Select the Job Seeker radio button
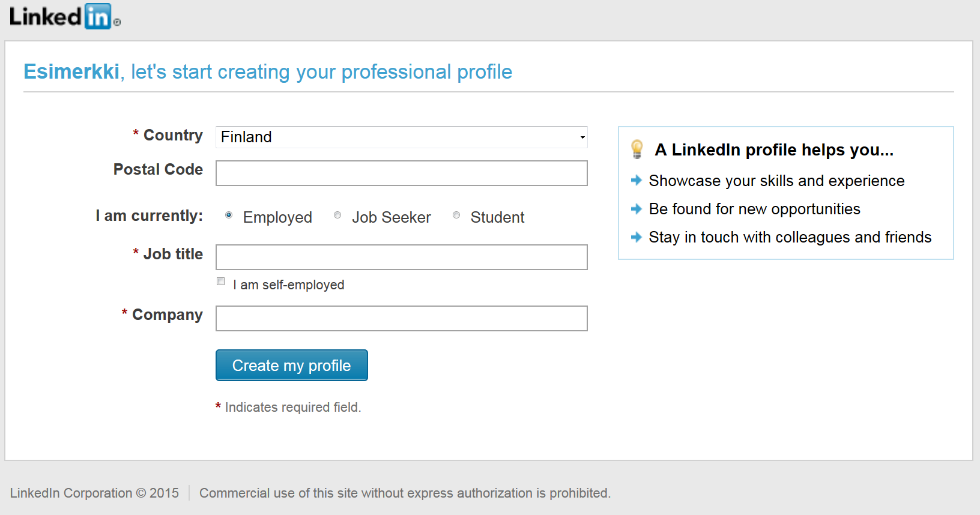The image size is (980, 515). coord(337,215)
